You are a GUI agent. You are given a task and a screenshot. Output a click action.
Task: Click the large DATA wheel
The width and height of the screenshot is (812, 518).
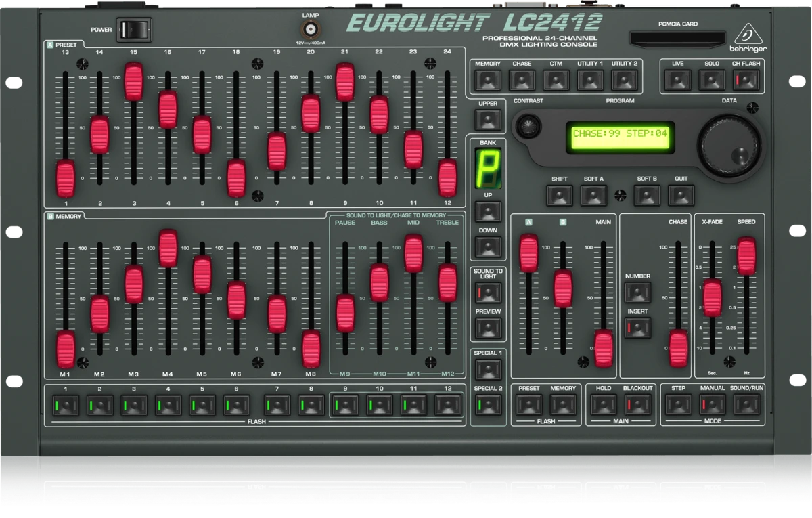click(x=729, y=146)
